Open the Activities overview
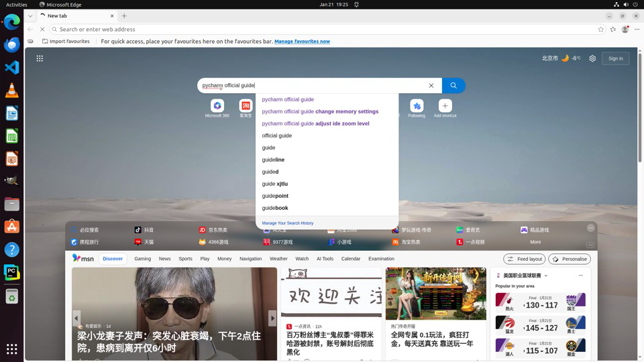This screenshot has height=362, width=644. click(16, 5)
